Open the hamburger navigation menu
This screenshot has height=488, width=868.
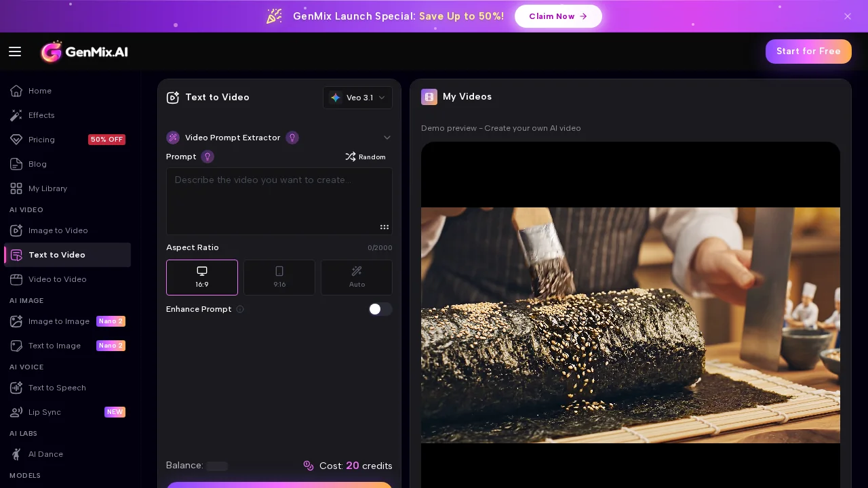click(x=15, y=52)
